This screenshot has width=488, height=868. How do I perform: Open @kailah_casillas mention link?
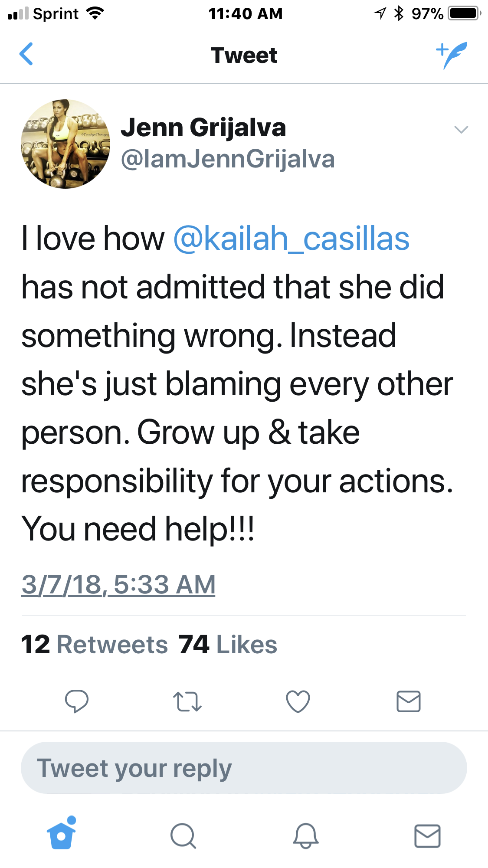tap(291, 239)
